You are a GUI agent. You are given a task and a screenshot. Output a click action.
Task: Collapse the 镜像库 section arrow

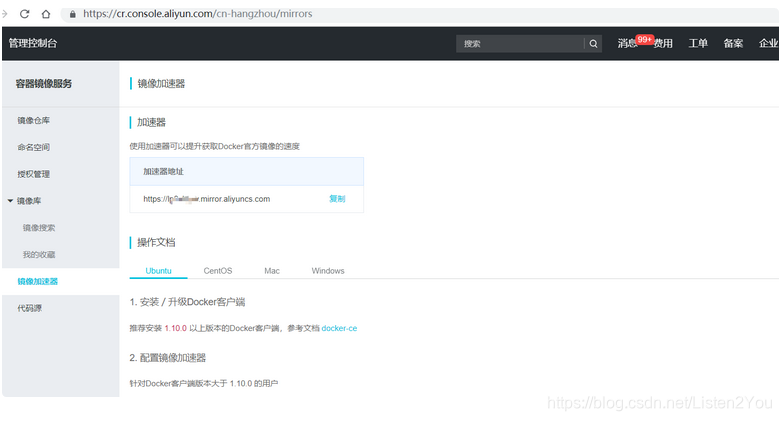point(10,201)
